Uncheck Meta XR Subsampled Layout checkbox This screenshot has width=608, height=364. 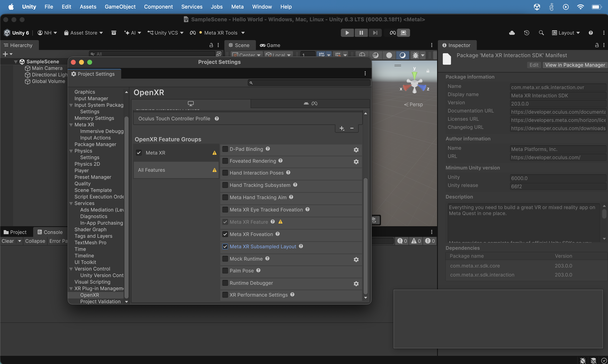pyautogui.click(x=225, y=246)
